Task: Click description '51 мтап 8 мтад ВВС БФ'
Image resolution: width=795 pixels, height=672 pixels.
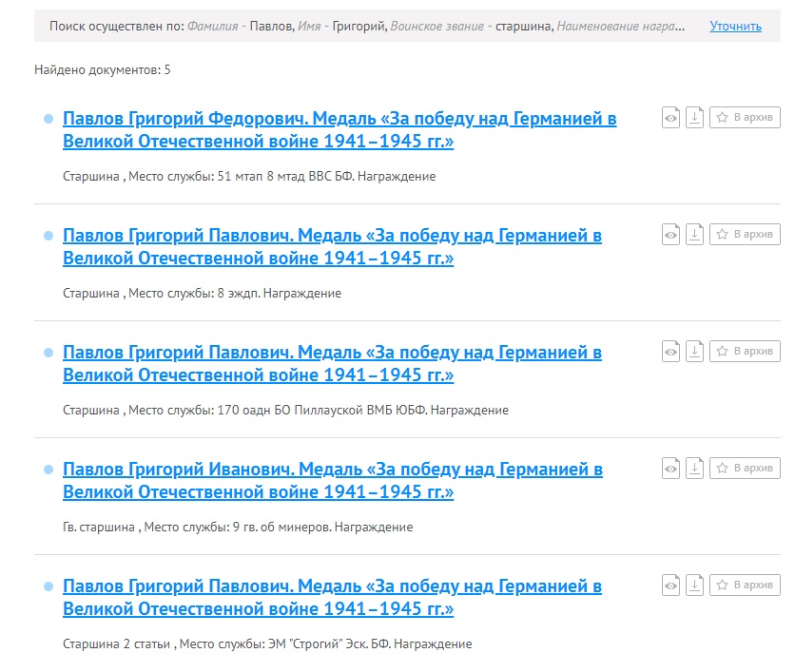Action: (286, 177)
